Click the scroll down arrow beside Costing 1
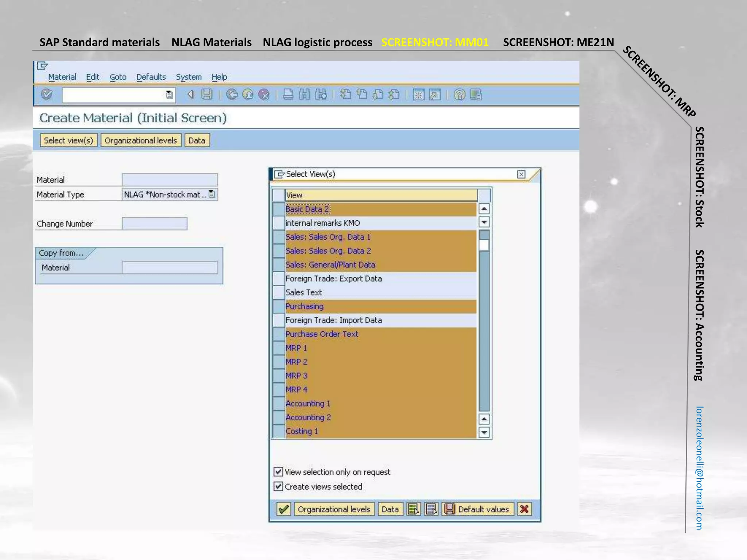 tap(484, 432)
